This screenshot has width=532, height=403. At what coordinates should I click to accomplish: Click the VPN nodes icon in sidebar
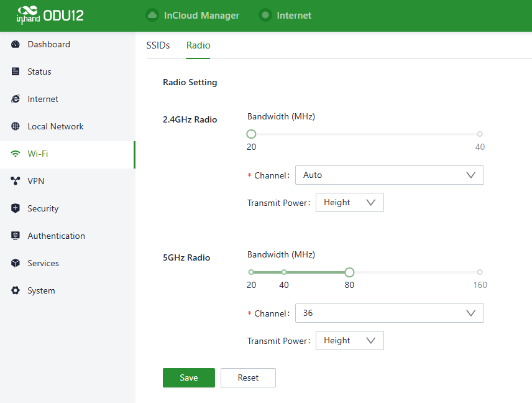(16, 182)
